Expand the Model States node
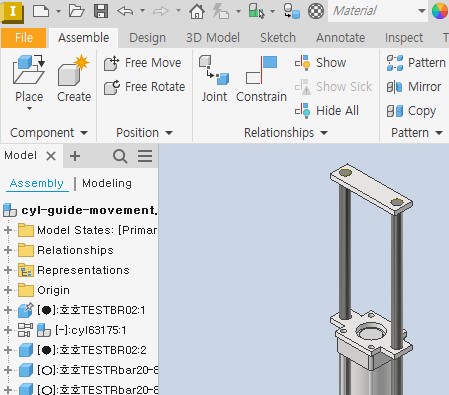This screenshot has height=395, width=449. 8,230
